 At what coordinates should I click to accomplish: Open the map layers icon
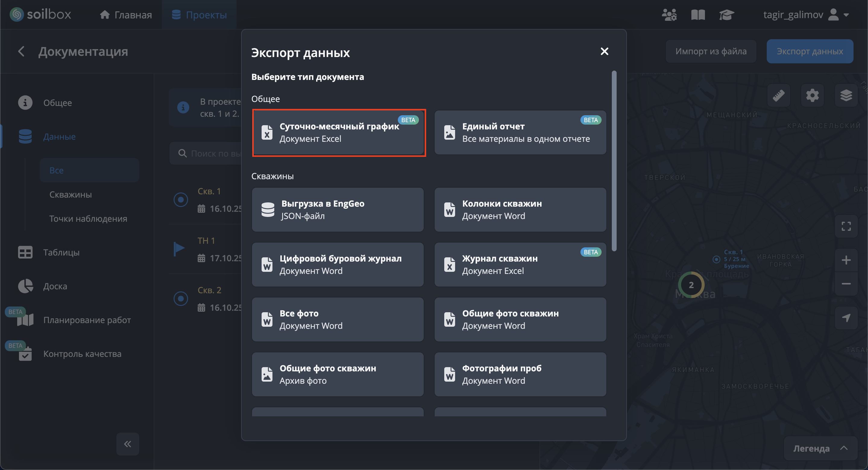pos(846,96)
